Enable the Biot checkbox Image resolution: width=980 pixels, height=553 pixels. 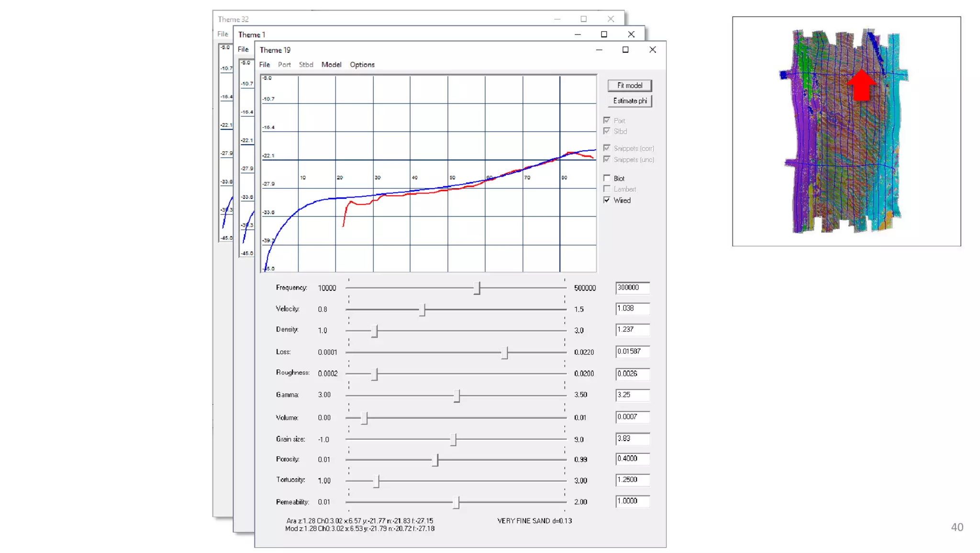coord(607,178)
